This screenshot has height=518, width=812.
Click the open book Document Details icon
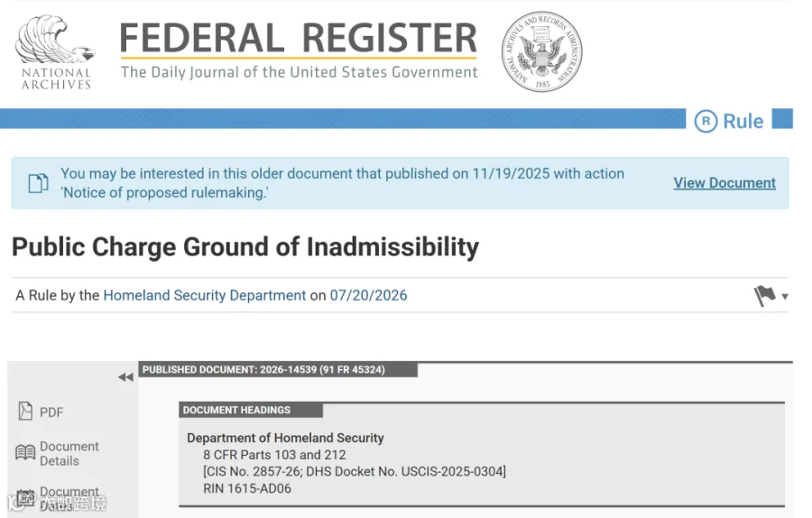(x=25, y=453)
